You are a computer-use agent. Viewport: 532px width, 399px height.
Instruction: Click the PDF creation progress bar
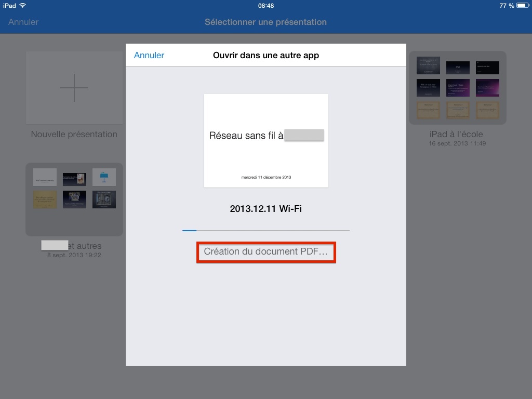pyautogui.click(x=265, y=230)
